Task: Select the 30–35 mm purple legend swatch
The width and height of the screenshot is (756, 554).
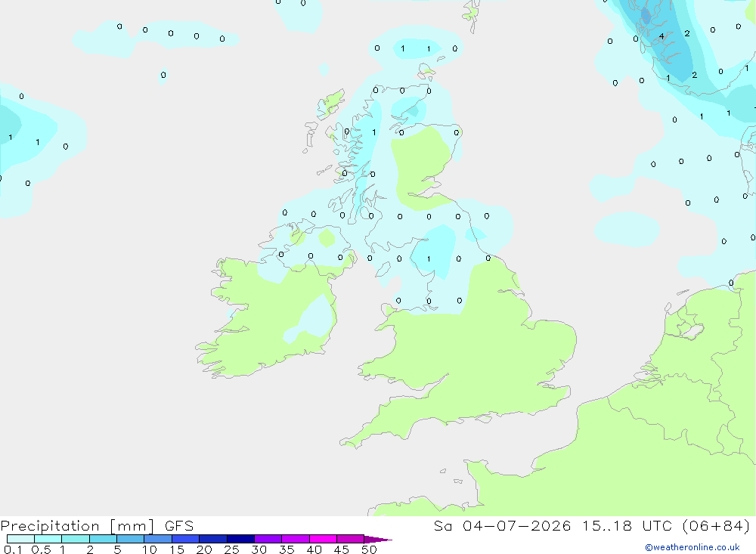Action: click(x=268, y=539)
